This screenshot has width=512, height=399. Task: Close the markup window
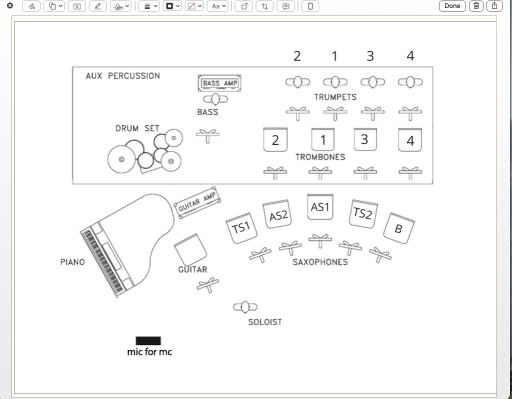point(10,5)
